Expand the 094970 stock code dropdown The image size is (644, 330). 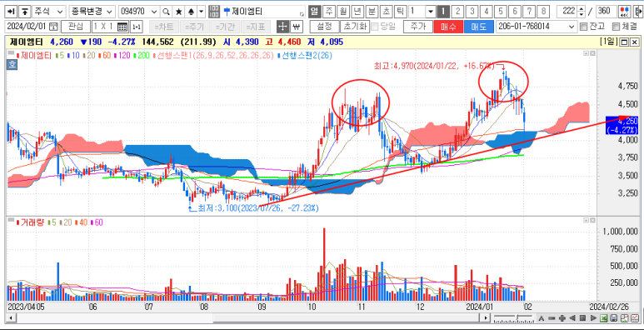[154, 11]
